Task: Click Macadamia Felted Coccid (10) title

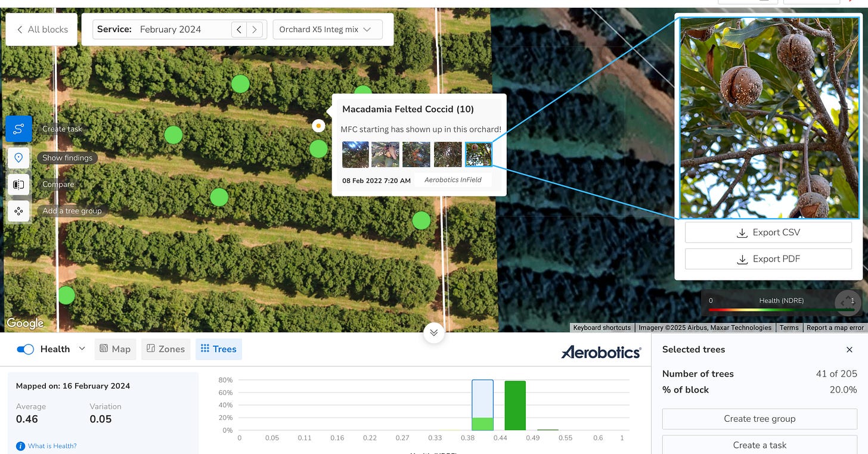Action: tap(408, 109)
